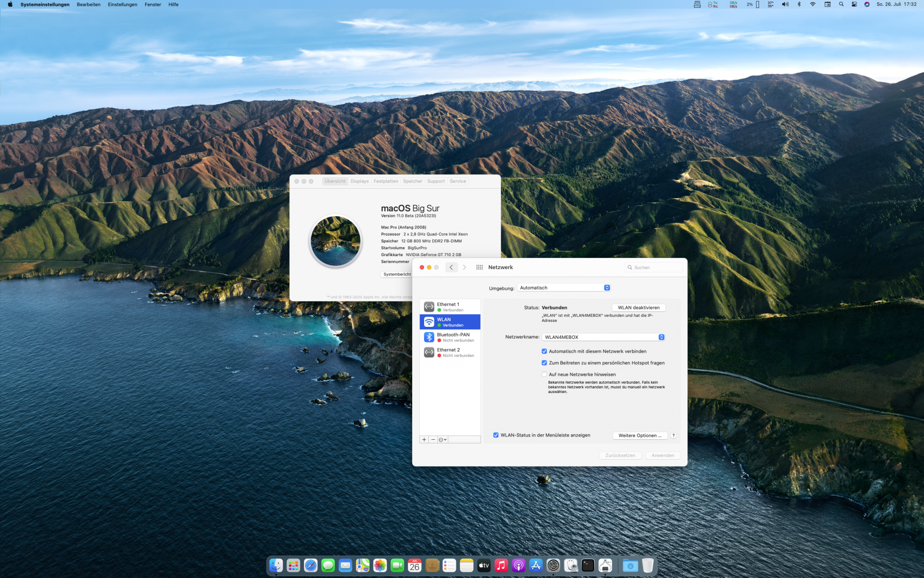Open Safari from the Dock

[310, 565]
